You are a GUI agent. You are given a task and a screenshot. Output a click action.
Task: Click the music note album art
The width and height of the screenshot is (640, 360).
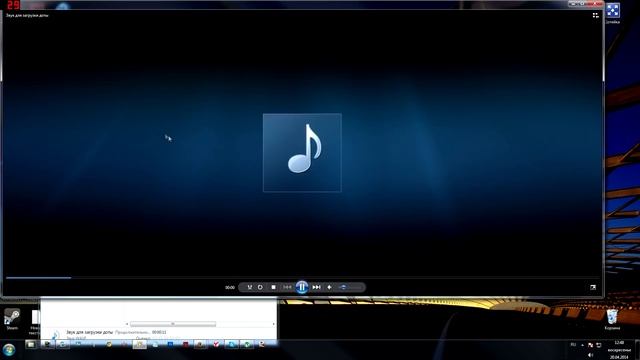(302, 152)
